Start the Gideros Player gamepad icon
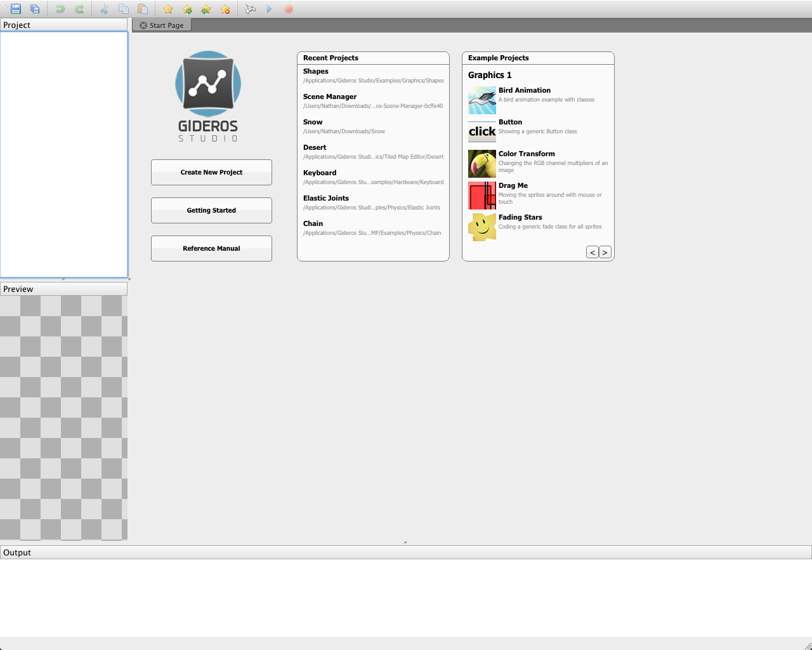Screen dimensions: 812x650 (251, 9)
